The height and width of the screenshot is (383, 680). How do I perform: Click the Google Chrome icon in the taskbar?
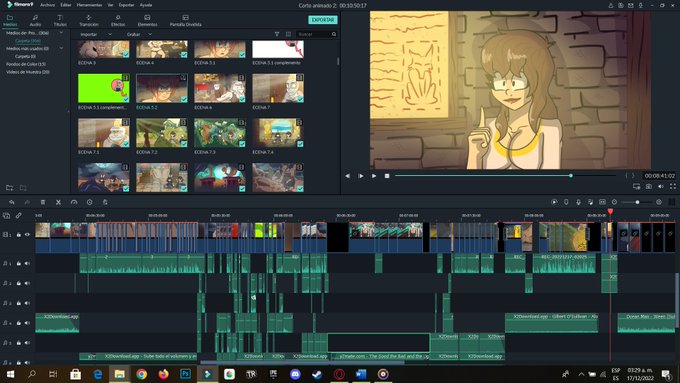coord(141,374)
